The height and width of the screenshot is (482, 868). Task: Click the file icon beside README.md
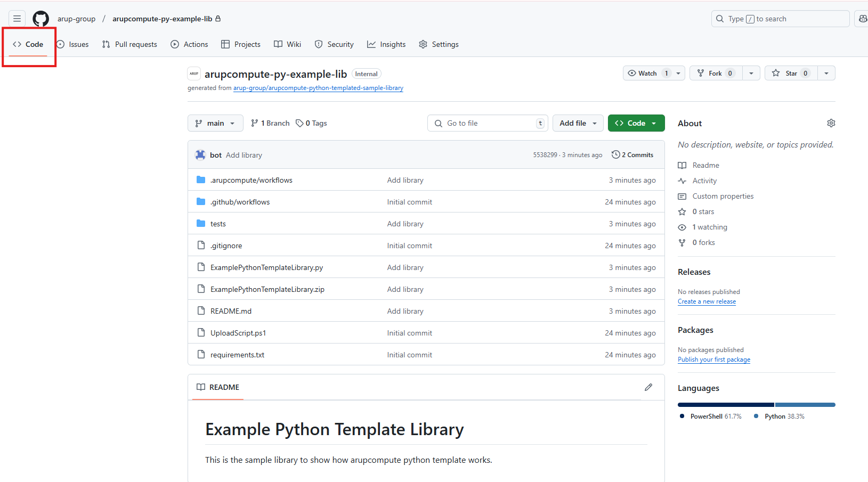tap(201, 311)
